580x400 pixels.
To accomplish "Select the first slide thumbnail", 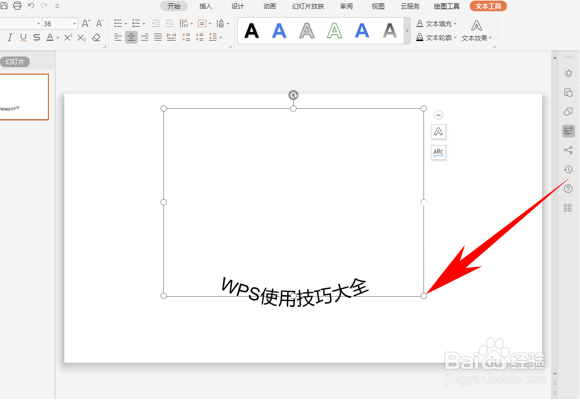I will (24, 97).
